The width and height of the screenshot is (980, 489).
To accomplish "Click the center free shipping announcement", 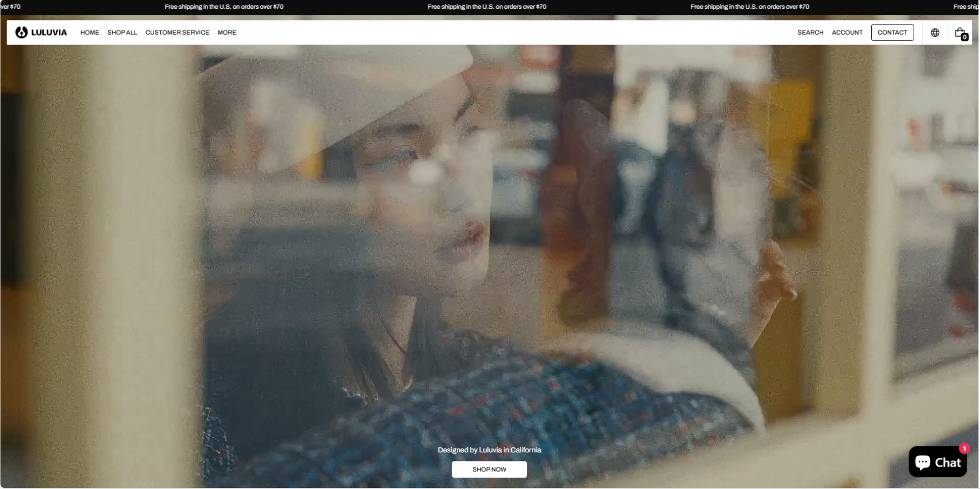I will [x=487, y=7].
